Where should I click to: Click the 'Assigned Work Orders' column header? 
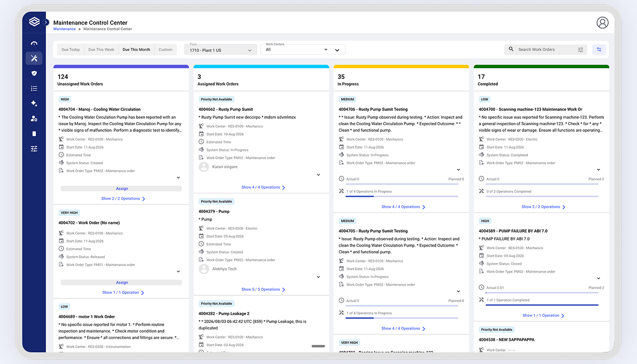click(261, 80)
